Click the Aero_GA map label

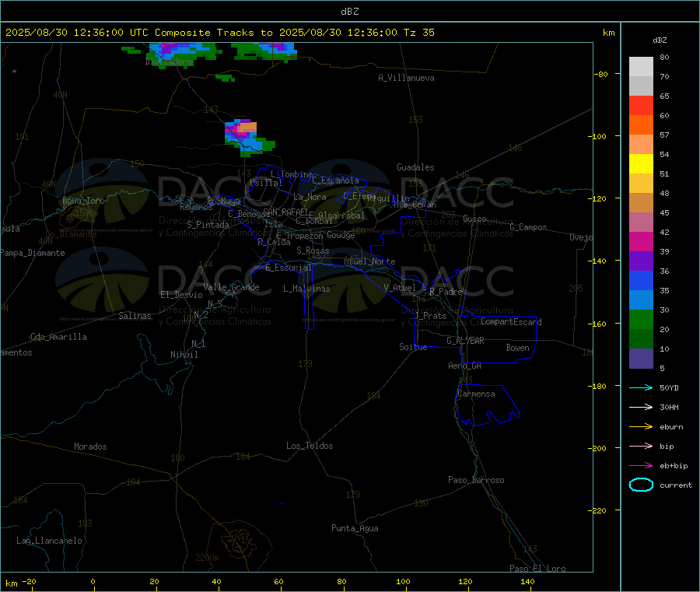point(465,366)
